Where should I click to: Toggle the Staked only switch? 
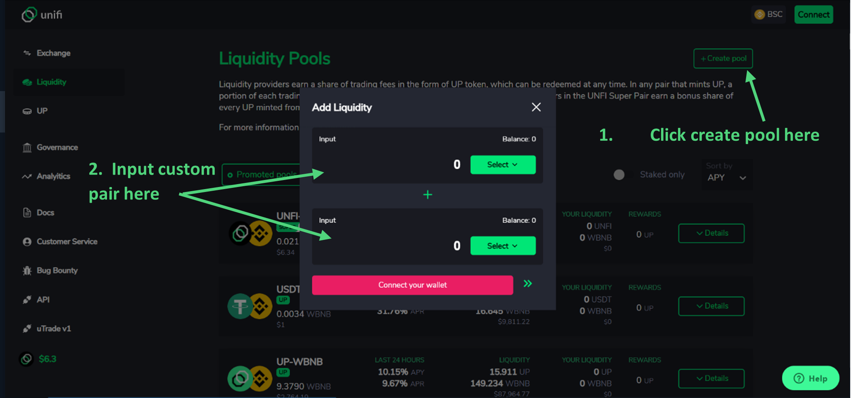pyautogui.click(x=619, y=175)
